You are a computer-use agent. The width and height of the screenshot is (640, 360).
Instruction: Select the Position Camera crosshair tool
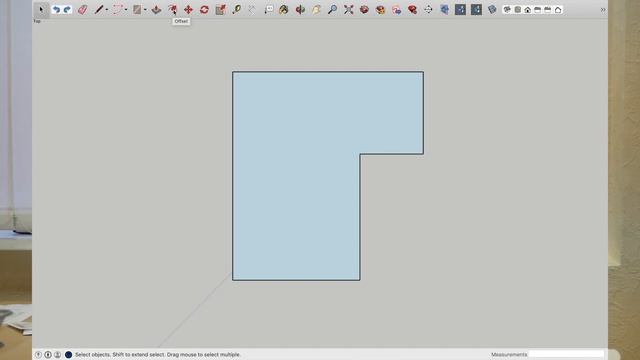pos(428,9)
